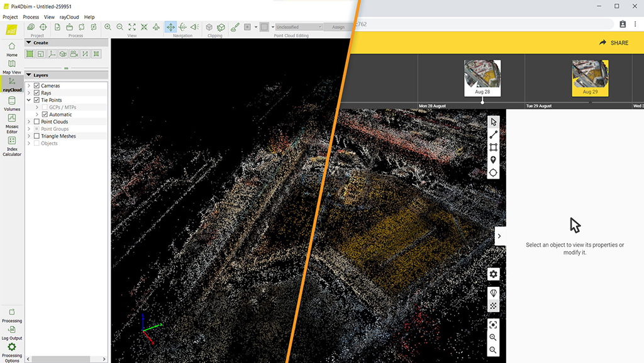This screenshot has height=363, width=644.
Task: Toggle the Objects layer checkbox
Action: pyautogui.click(x=36, y=143)
